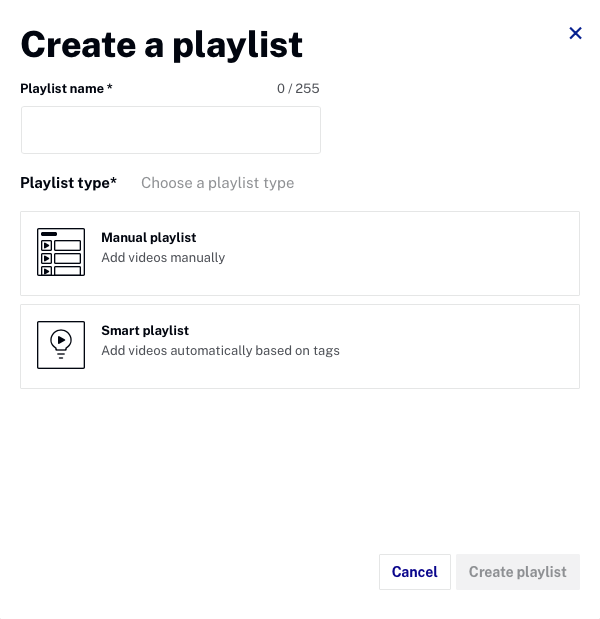Click the Create playlist button
The width and height of the screenshot is (600, 619).
click(517, 572)
